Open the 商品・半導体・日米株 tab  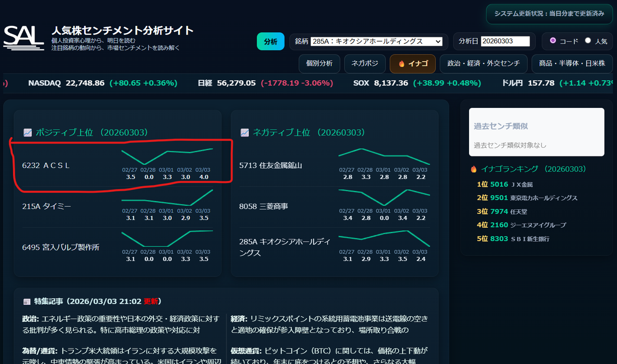[x=572, y=63]
